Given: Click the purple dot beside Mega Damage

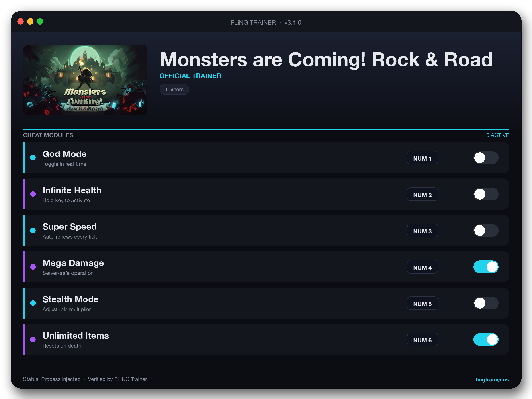Looking at the screenshot, I should click(x=33, y=267).
